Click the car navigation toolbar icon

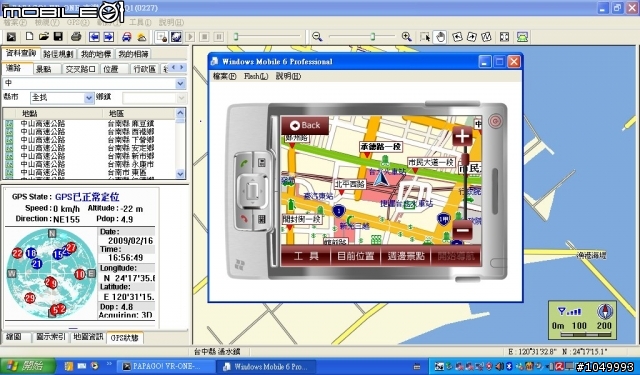pyautogui.click(x=127, y=37)
